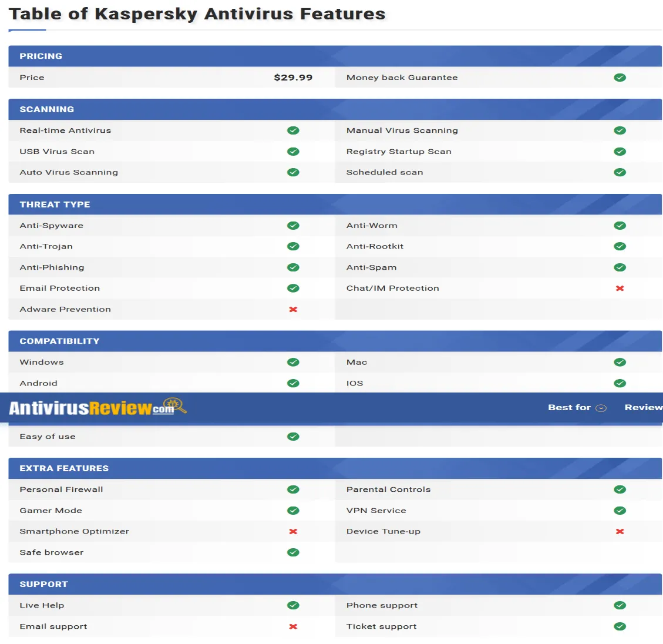Click the Live Help label
The height and width of the screenshot is (644, 663).
pyautogui.click(x=42, y=605)
